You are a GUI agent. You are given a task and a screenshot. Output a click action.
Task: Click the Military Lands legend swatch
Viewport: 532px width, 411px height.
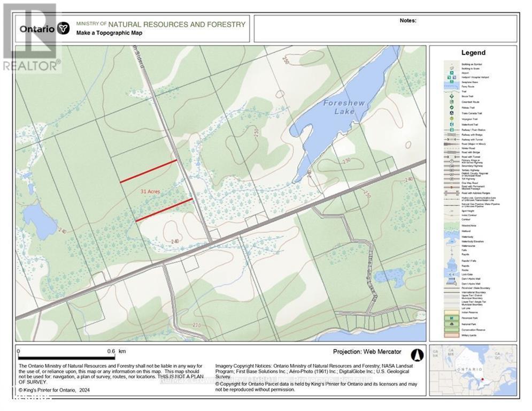point(451,335)
